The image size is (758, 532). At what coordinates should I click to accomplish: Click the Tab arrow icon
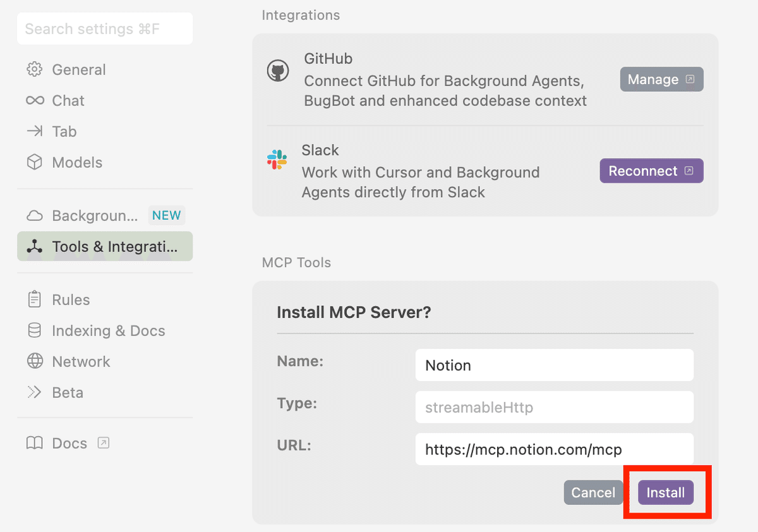pyautogui.click(x=35, y=131)
